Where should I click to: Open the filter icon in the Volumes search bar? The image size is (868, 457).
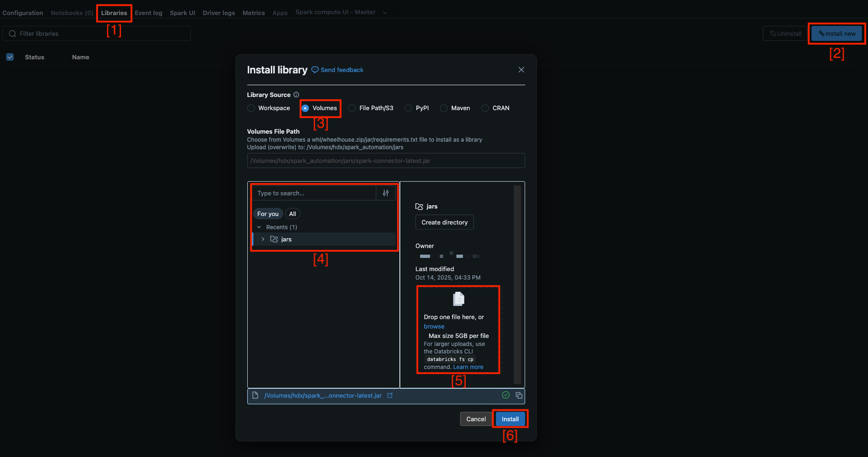[386, 193]
